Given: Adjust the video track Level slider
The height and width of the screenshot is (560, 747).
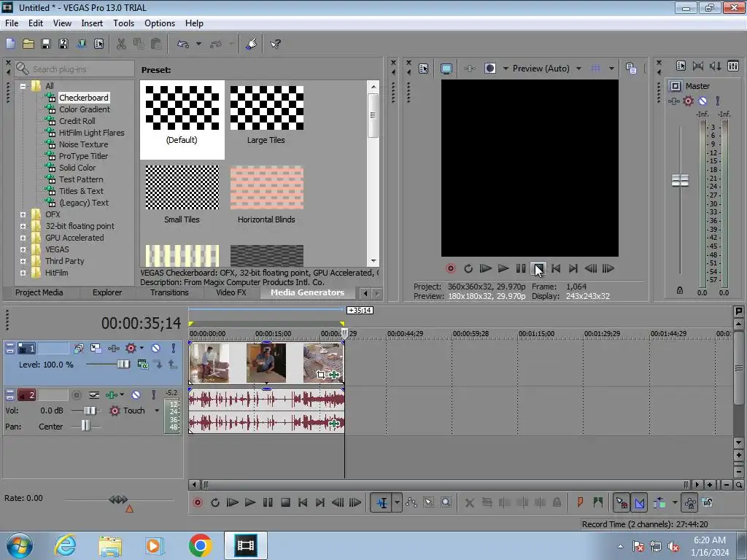Looking at the screenshot, I should point(123,365).
